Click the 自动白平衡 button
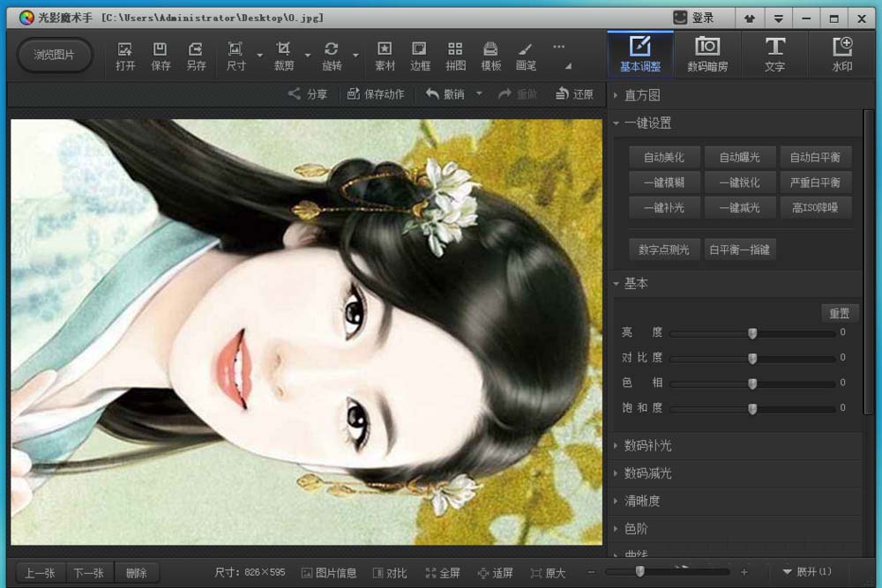This screenshot has height=588, width=882. point(815,158)
